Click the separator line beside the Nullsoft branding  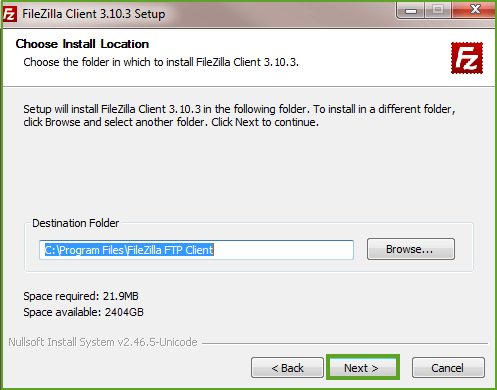point(345,343)
